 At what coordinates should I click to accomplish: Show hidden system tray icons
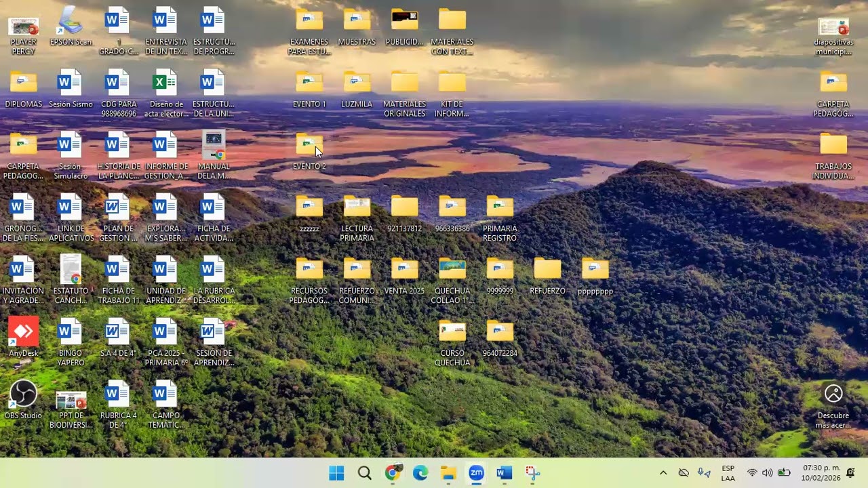(663, 473)
